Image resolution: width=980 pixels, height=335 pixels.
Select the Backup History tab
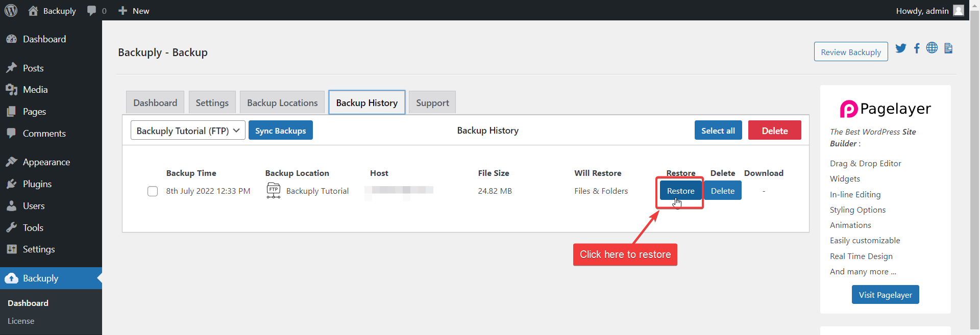tap(367, 102)
